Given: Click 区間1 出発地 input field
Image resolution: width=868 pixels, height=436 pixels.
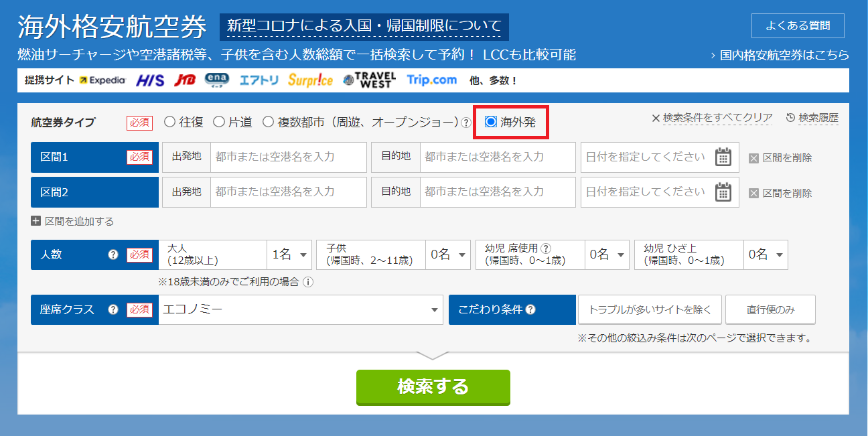Looking at the screenshot, I should pos(288,157).
